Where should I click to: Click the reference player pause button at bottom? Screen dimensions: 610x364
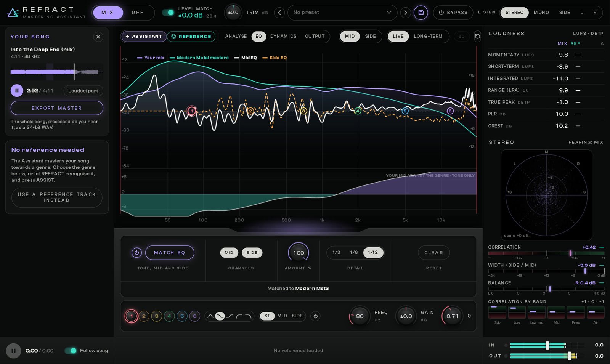[13, 351]
